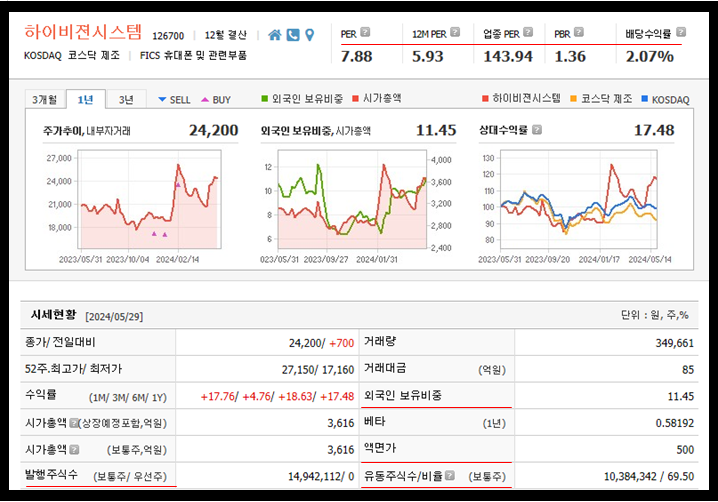Viewport: 718px width, 502px height.
Task: Click current price 24,200 above price chart
Action: [x=214, y=131]
